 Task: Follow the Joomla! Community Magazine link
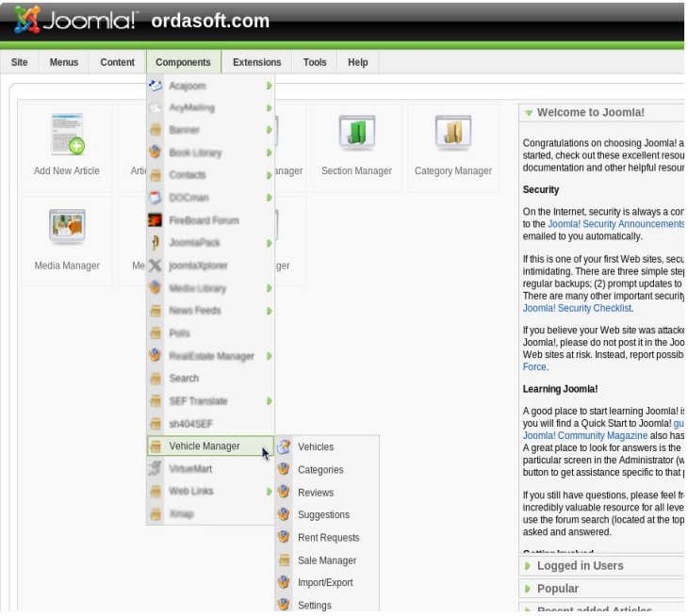(x=585, y=435)
